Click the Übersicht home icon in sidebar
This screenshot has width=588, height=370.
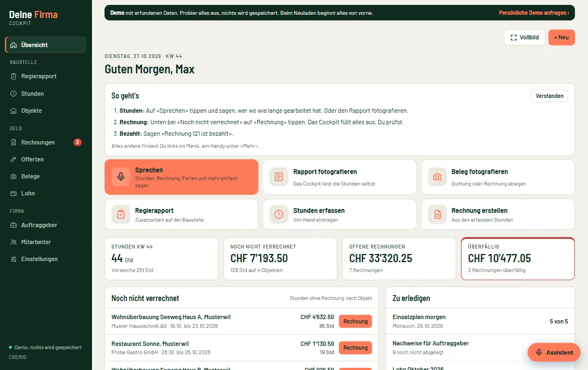[x=14, y=45]
